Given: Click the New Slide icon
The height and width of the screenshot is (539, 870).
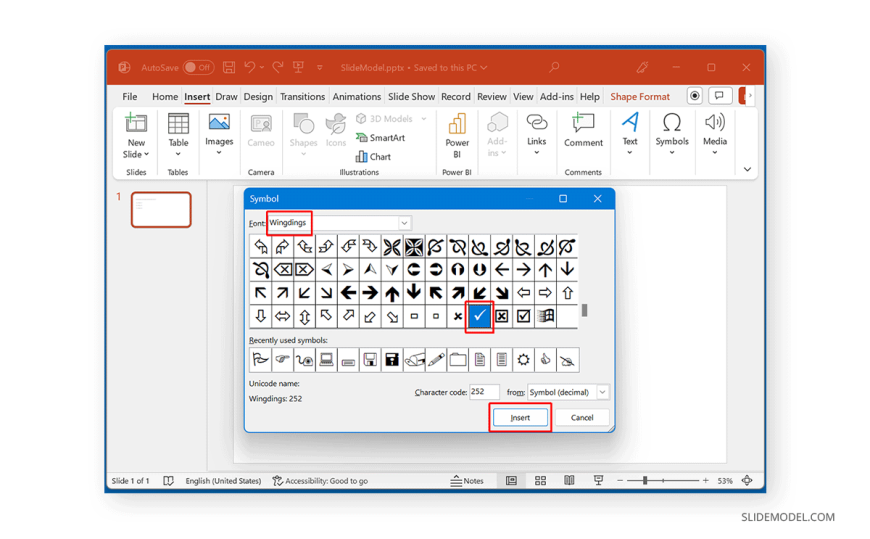Looking at the screenshot, I should point(136,124).
